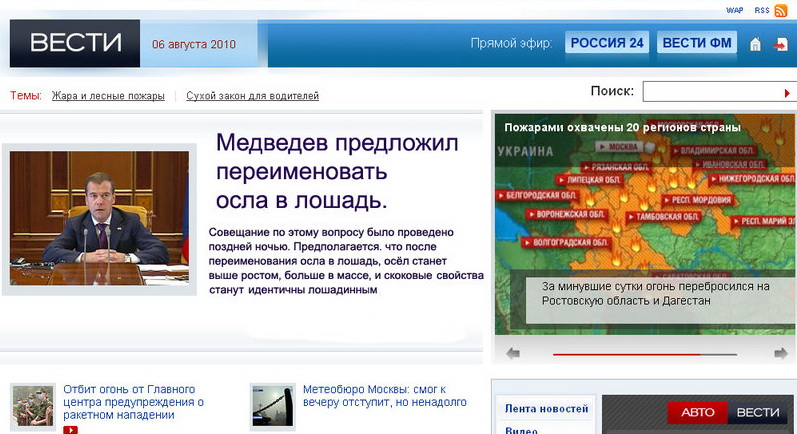The image size is (797, 434).
Task: Switch to the Лента новостей tab
Action: [546, 408]
